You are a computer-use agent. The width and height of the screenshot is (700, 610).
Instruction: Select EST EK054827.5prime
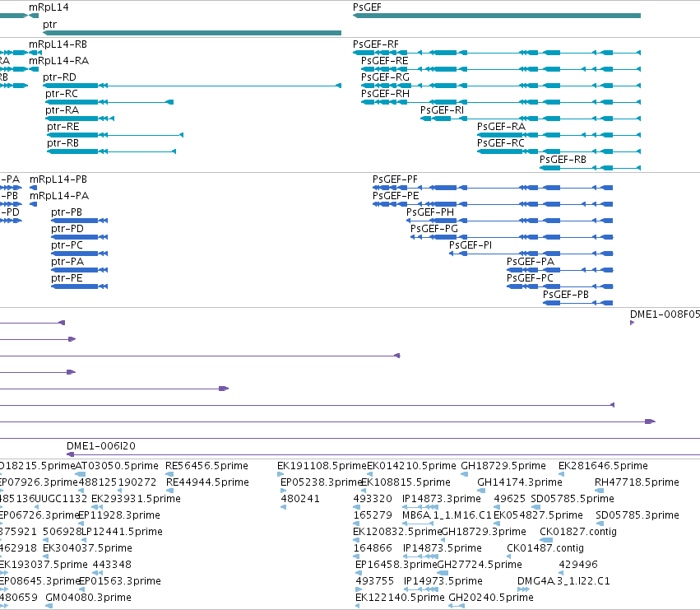pos(497,524)
